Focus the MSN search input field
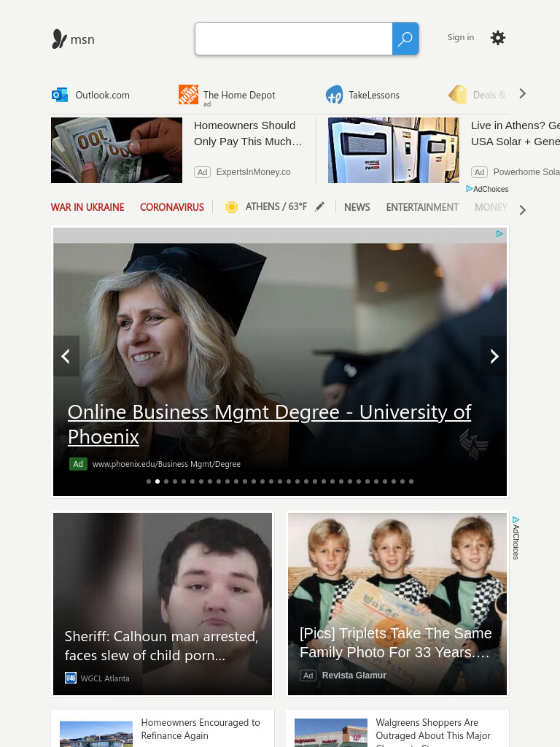Screen dimensions: 560x747 pos(294,39)
